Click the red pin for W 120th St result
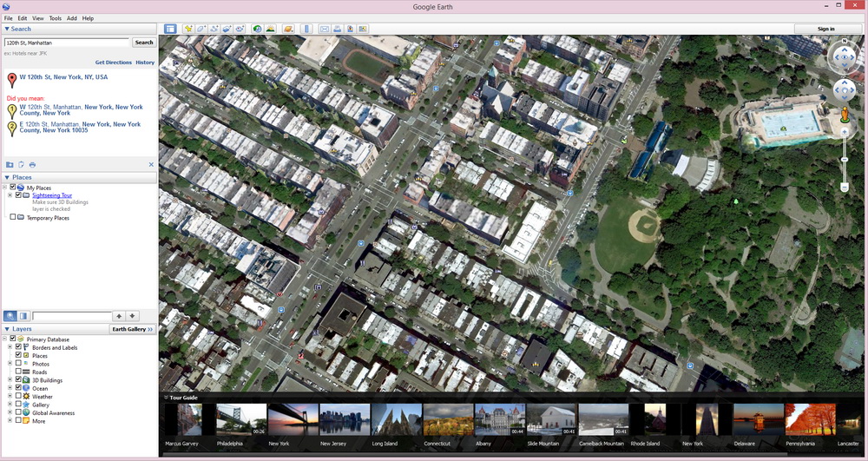Screen dimensions: 868x461 (11, 80)
